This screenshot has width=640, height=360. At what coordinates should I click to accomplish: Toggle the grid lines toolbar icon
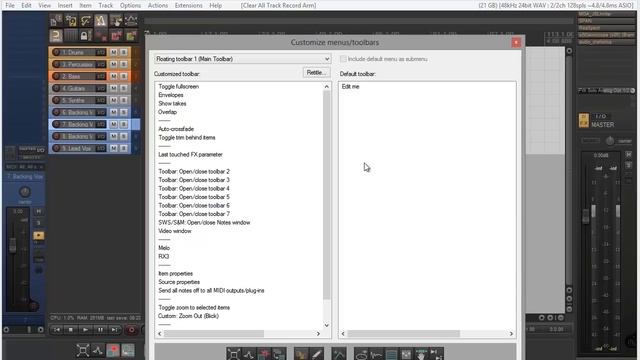click(71, 36)
